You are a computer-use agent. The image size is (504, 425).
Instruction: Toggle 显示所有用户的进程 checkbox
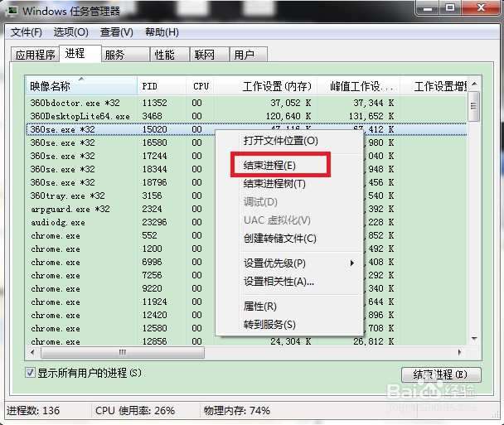30,373
